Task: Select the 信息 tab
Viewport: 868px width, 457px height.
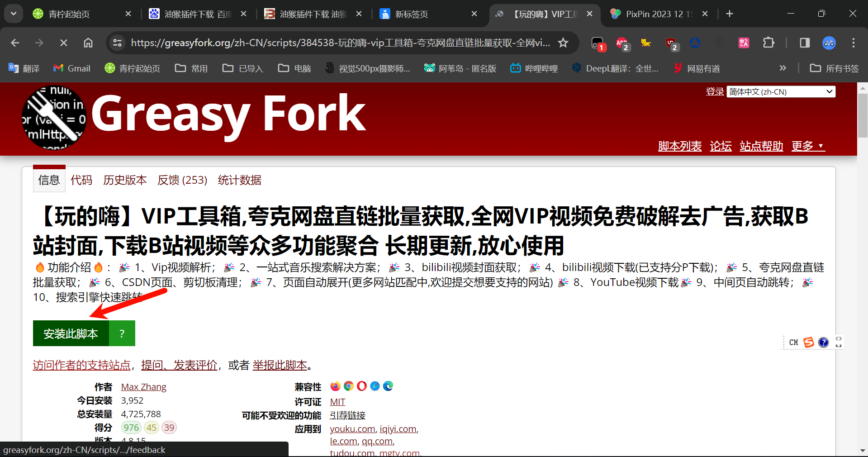Action: 49,180
